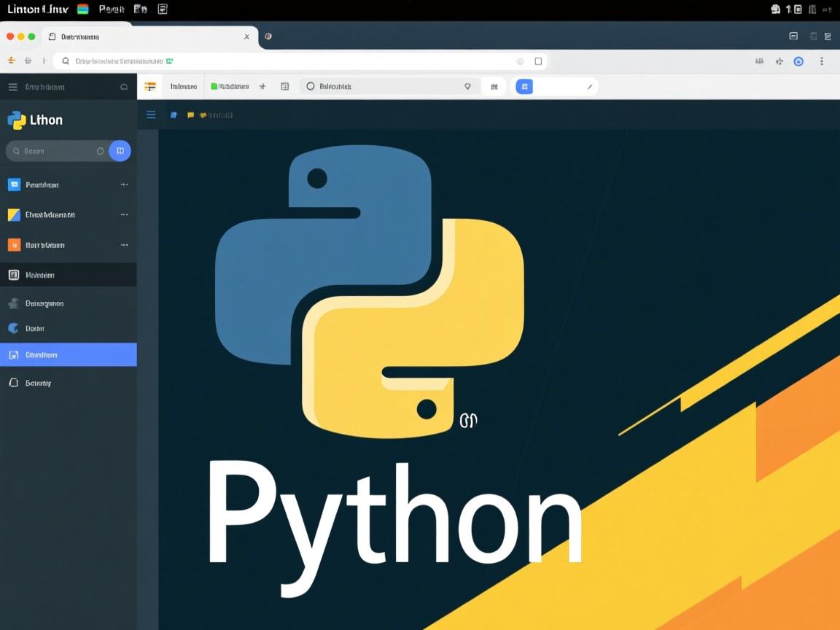This screenshot has width=840, height=630.
Task: Toggle the sidebar with the top hamburger icon
Action: [12, 86]
